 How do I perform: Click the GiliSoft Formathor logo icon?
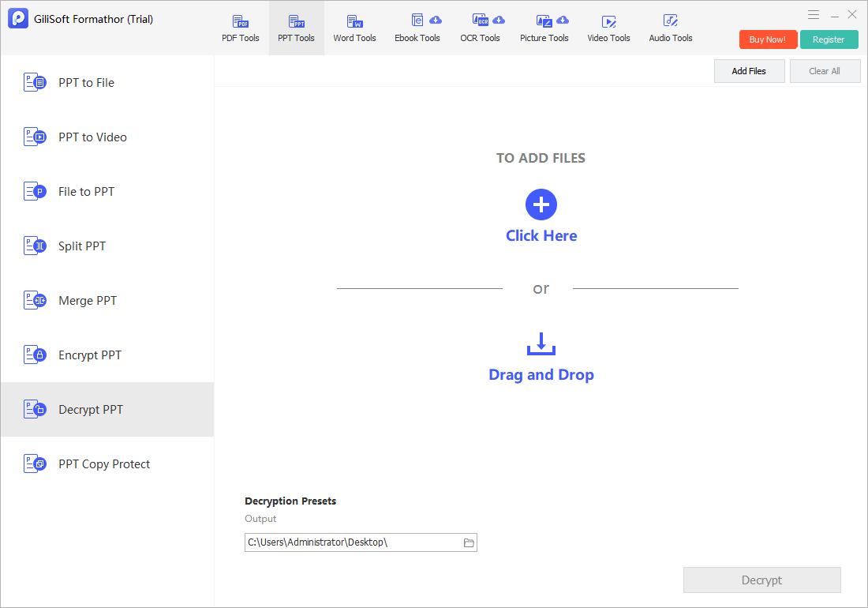click(18, 18)
